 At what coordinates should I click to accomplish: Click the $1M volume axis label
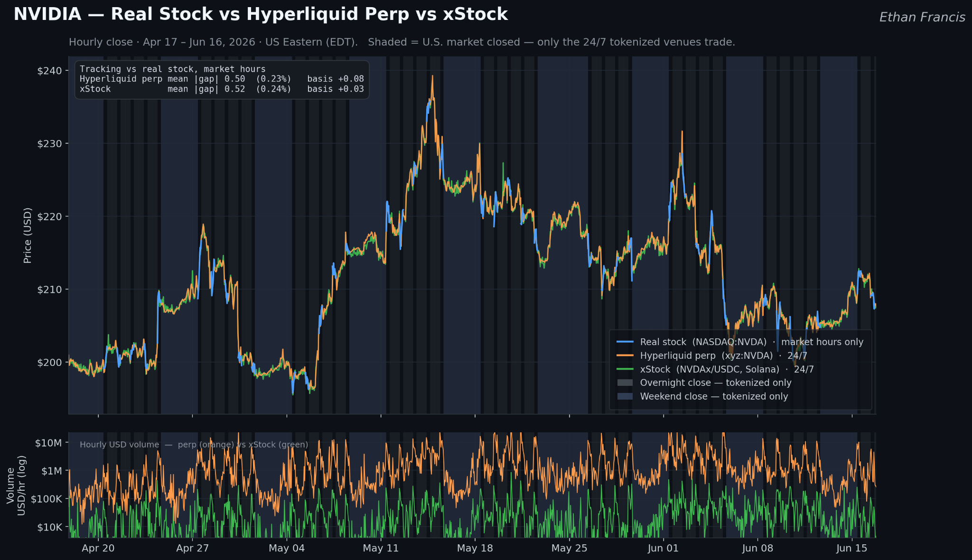click(51, 471)
